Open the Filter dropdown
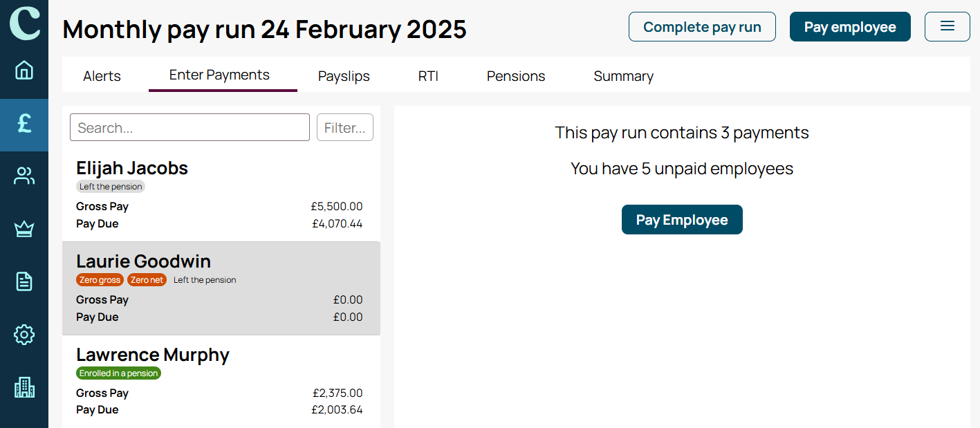 [x=345, y=127]
